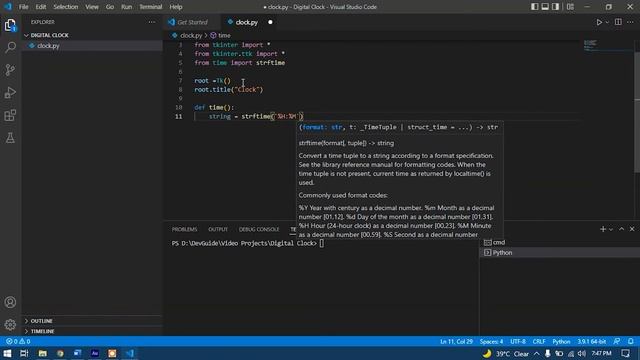
Task: Switch to the DEBUG CONSOLE panel tab
Action: (x=259, y=229)
